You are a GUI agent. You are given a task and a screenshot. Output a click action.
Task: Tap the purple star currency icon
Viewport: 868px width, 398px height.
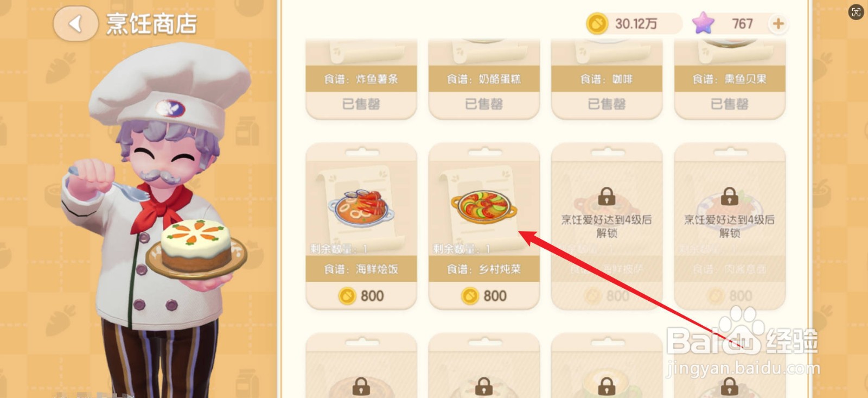click(703, 23)
